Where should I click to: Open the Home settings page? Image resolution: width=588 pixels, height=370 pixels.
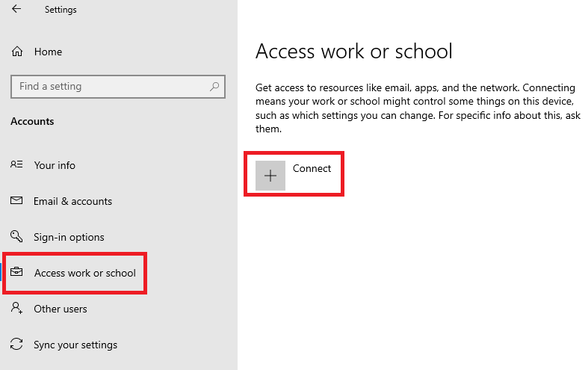pyautogui.click(x=48, y=52)
